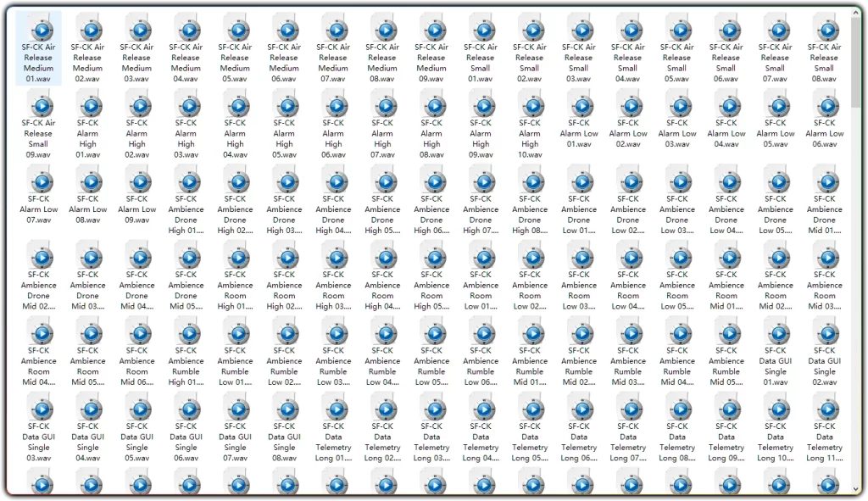Image resolution: width=868 pixels, height=501 pixels.
Task: Click "SF-CK Data GUI Single 07.wav" name
Action: [235, 443]
